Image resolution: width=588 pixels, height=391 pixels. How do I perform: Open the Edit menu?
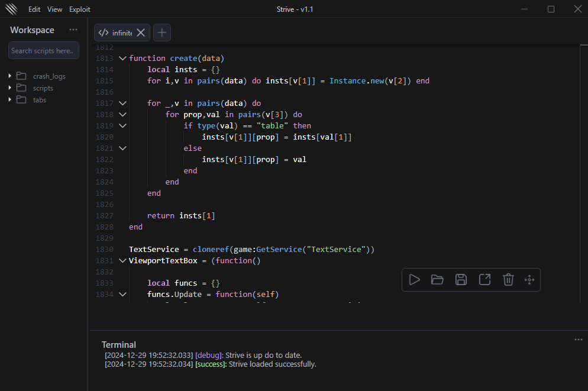click(x=34, y=9)
